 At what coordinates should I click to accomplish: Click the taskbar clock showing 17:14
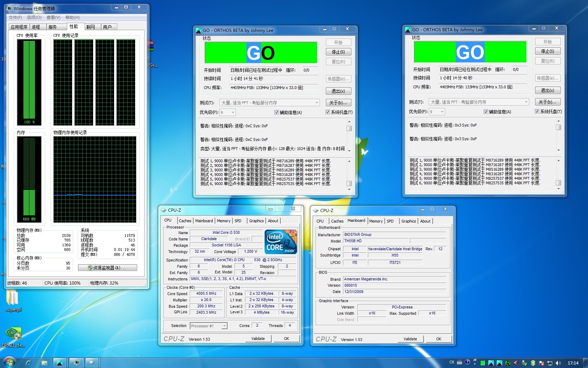[573, 363]
